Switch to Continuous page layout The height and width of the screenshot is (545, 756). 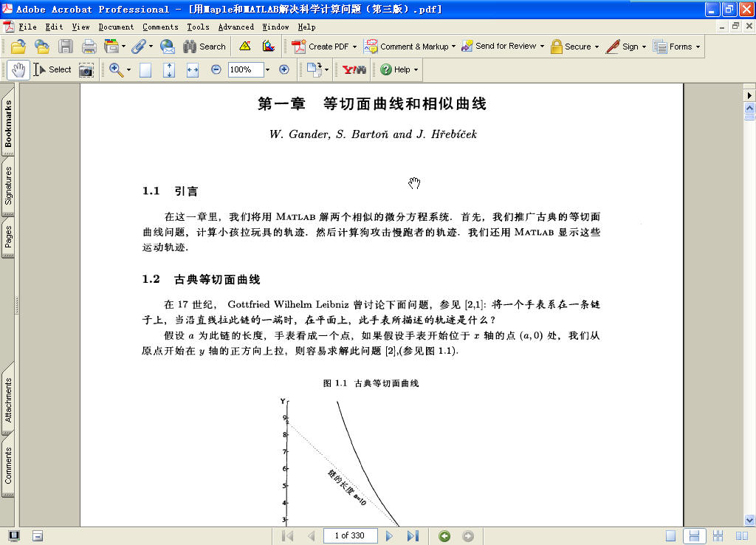694,536
